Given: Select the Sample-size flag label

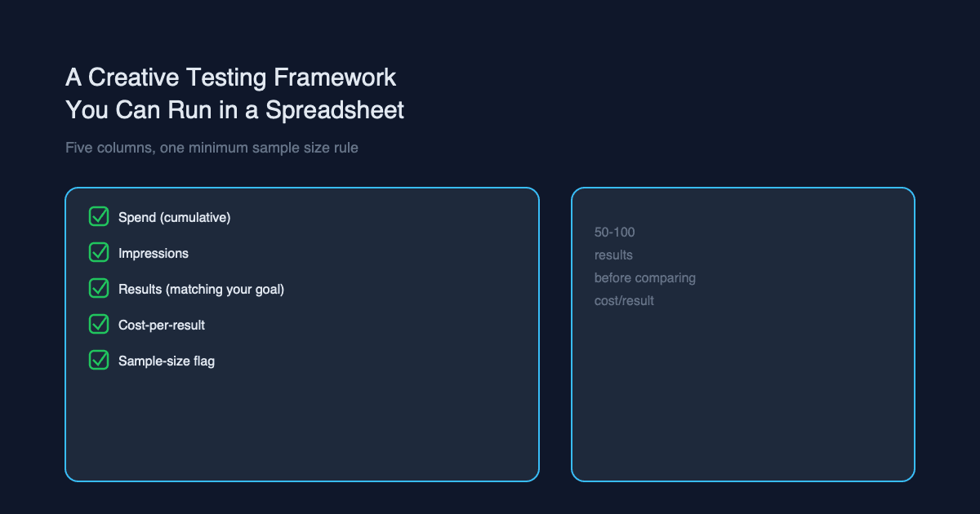Looking at the screenshot, I should click(167, 361).
